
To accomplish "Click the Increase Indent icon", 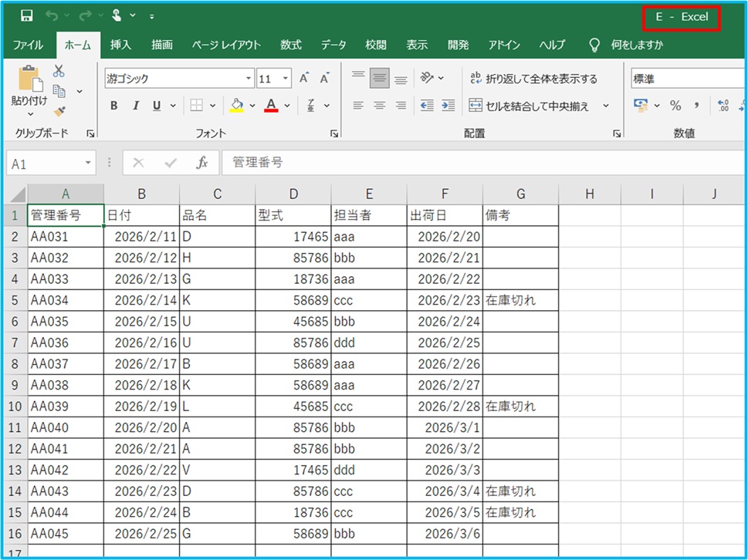I will [448, 106].
